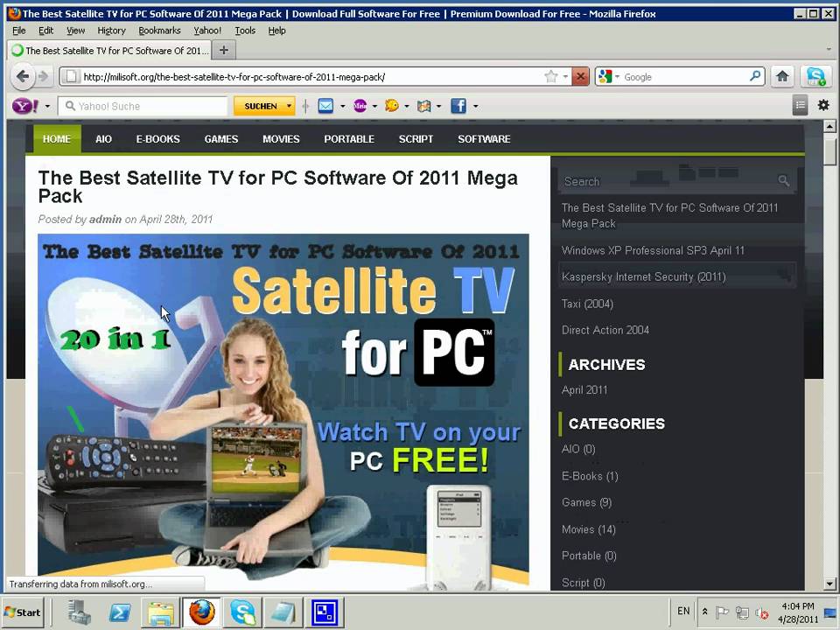
Task: Expand the Facebook dropdown arrow
Action: (x=475, y=106)
